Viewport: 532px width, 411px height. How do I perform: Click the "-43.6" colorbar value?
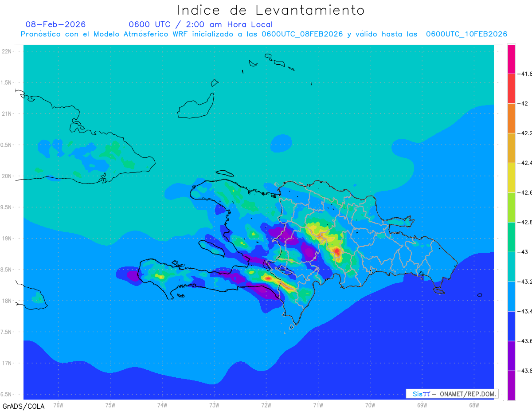coord(525,341)
